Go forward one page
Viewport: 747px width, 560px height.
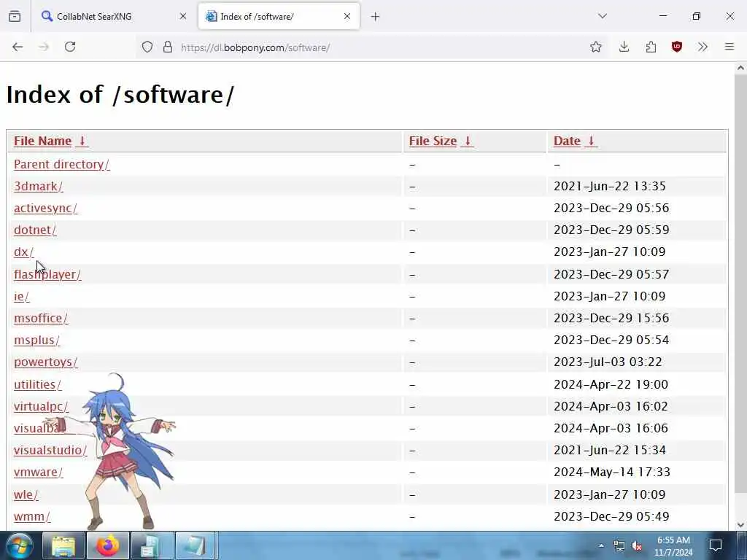tap(44, 47)
